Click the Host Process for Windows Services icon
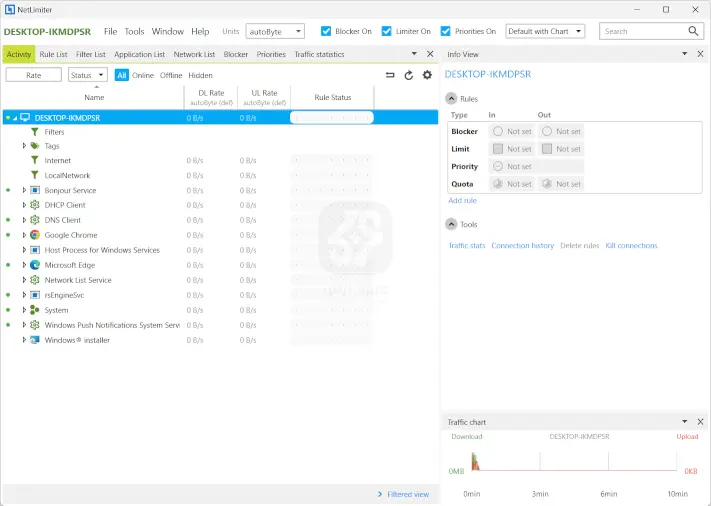The height and width of the screenshot is (506, 711). tap(35, 250)
